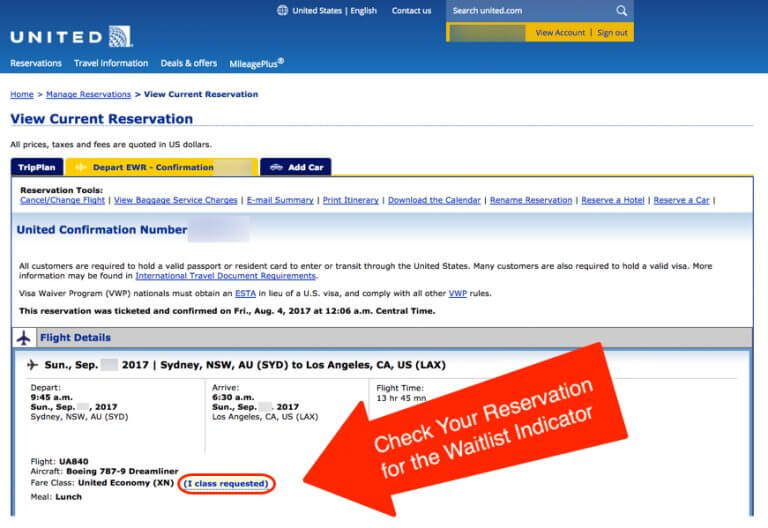Click Reserve a Car link
Screen dimensions: 768x528
coord(681,200)
